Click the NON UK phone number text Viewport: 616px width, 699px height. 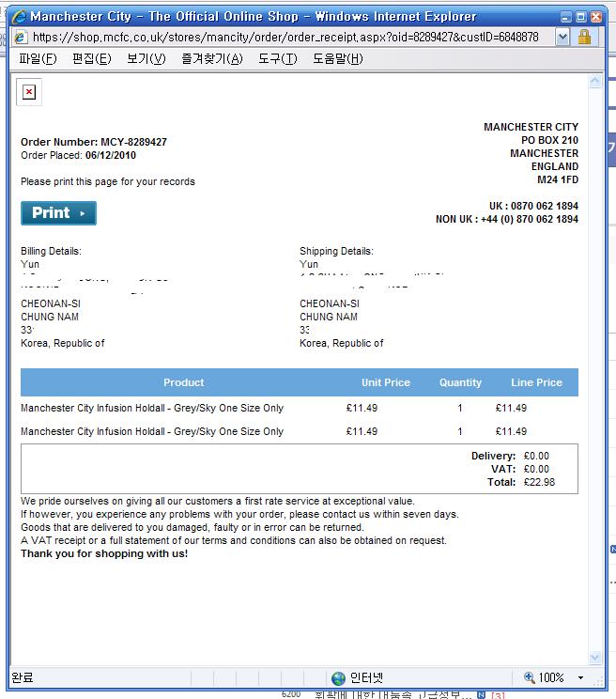[x=507, y=219]
